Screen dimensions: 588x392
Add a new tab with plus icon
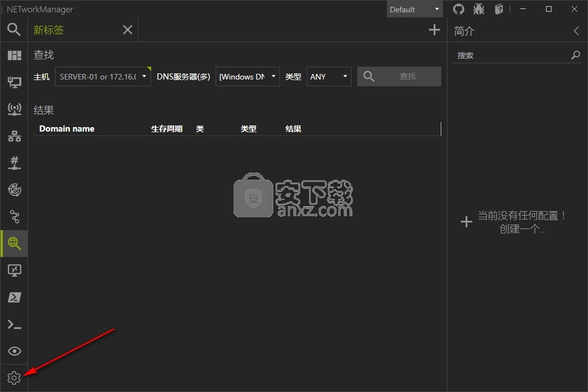coord(434,30)
